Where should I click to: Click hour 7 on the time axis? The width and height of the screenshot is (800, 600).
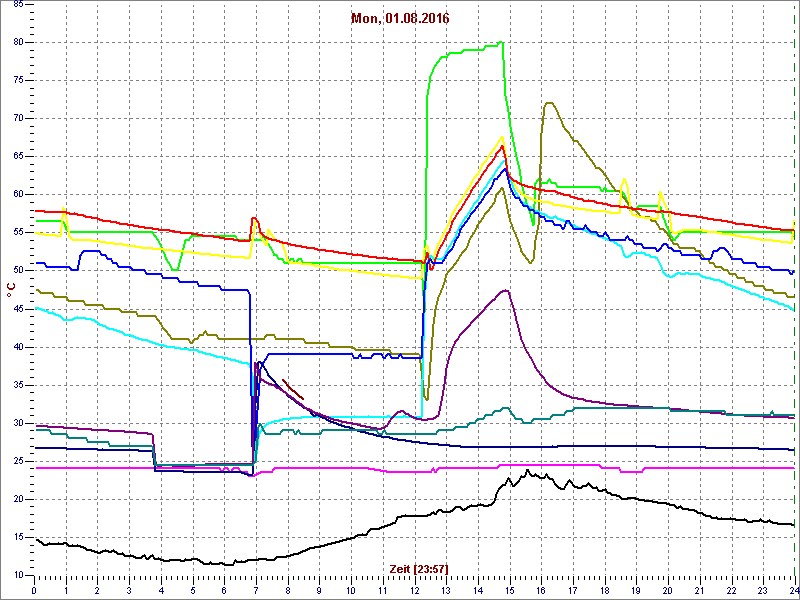256,590
